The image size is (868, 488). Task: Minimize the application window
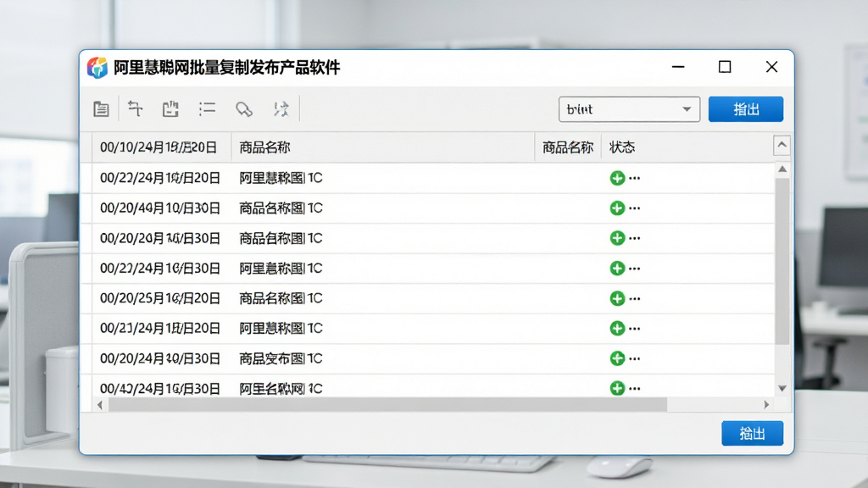pyautogui.click(x=678, y=67)
